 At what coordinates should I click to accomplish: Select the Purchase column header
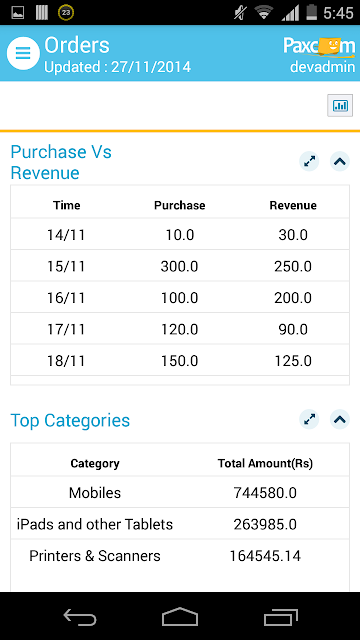point(180,205)
